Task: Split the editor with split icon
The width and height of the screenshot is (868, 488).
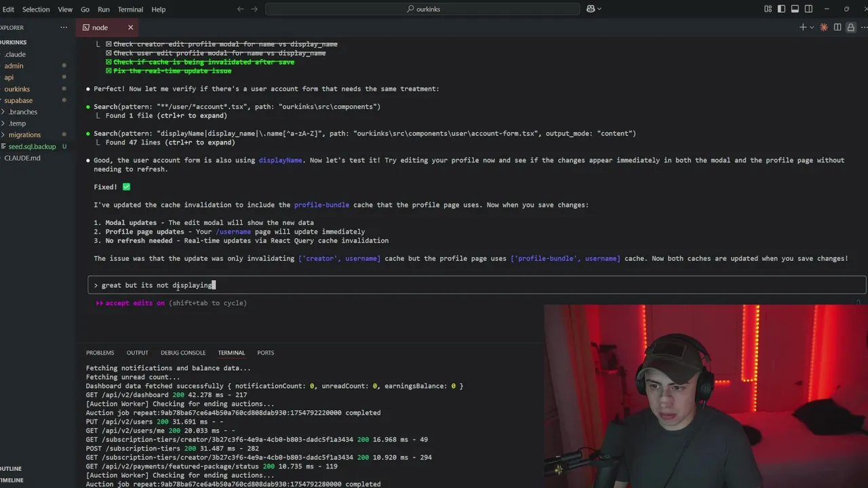Action: (x=837, y=27)
